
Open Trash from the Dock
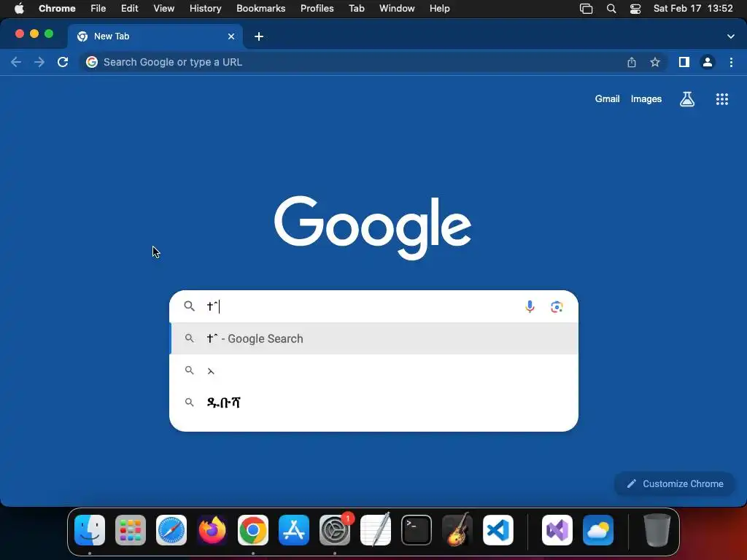coord(657,530)
